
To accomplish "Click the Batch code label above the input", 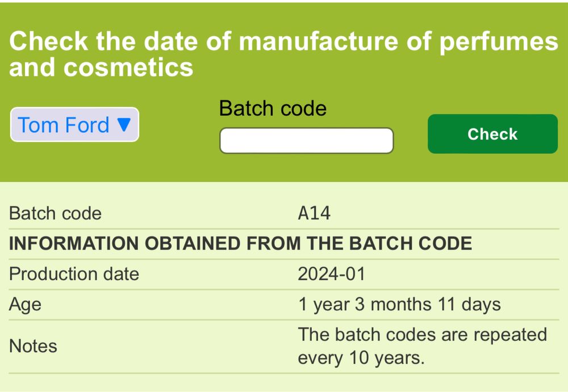I will (x=273, y=108).
